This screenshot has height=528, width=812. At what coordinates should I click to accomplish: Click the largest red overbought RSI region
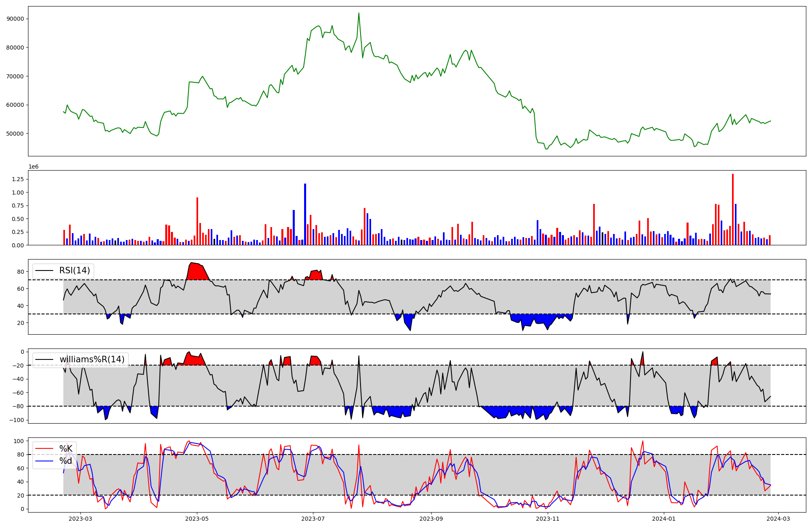pos(198,272)
